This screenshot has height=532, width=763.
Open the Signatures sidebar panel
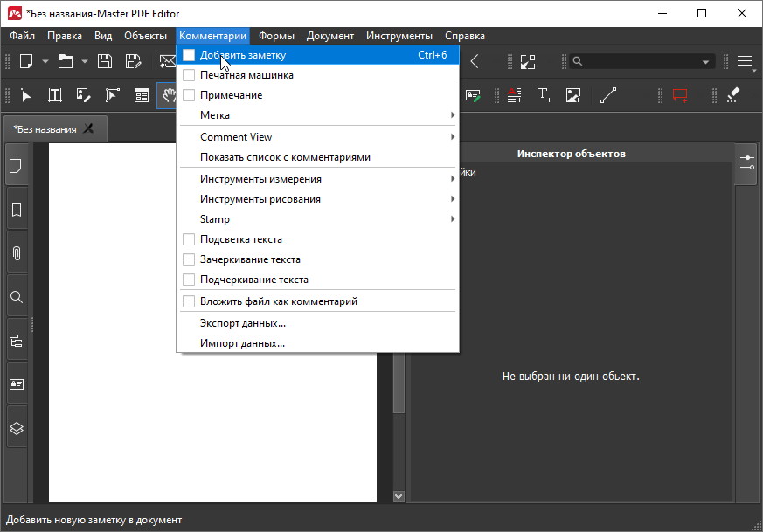pos(17,384)
